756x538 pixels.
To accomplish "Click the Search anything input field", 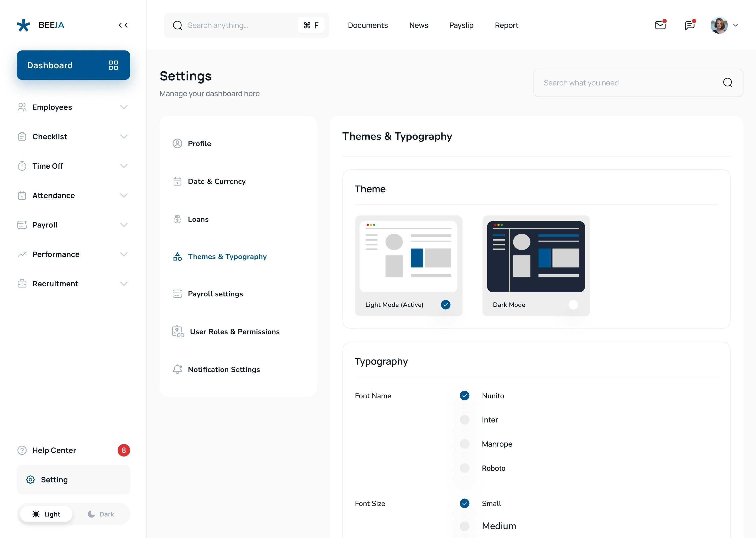I will (246, 25).
